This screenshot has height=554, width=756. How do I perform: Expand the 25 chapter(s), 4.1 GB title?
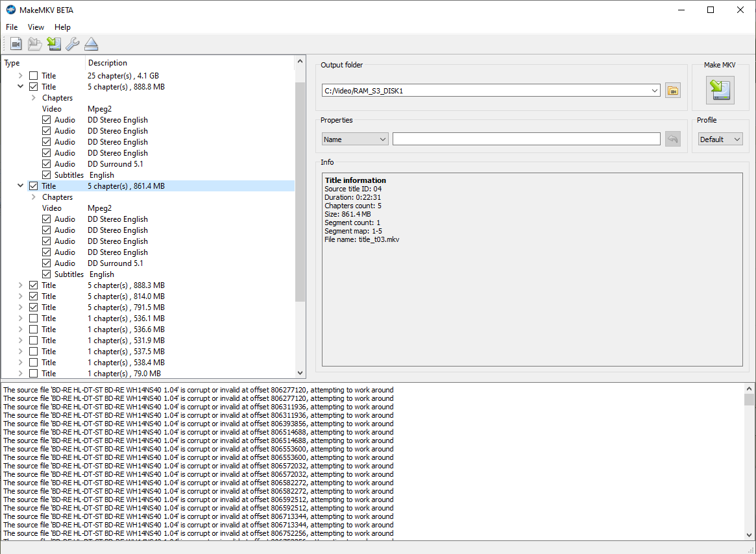click(x=20, y=76)
